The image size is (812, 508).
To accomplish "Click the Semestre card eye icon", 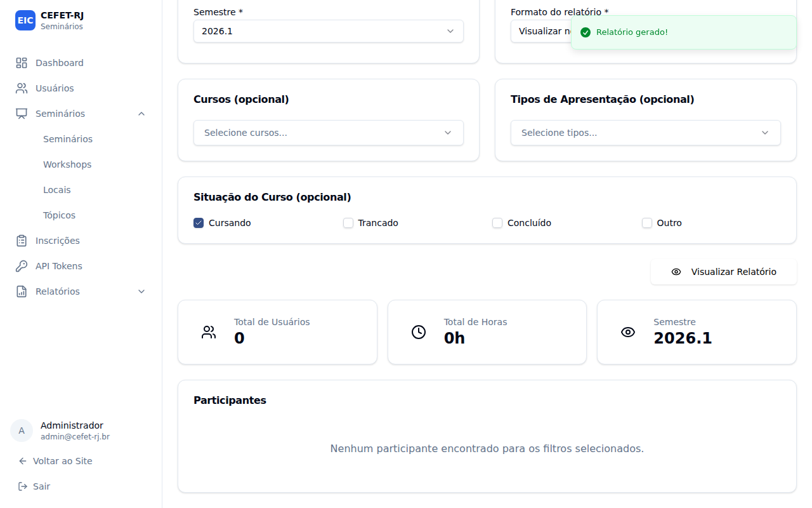I will tap(628, 332).
